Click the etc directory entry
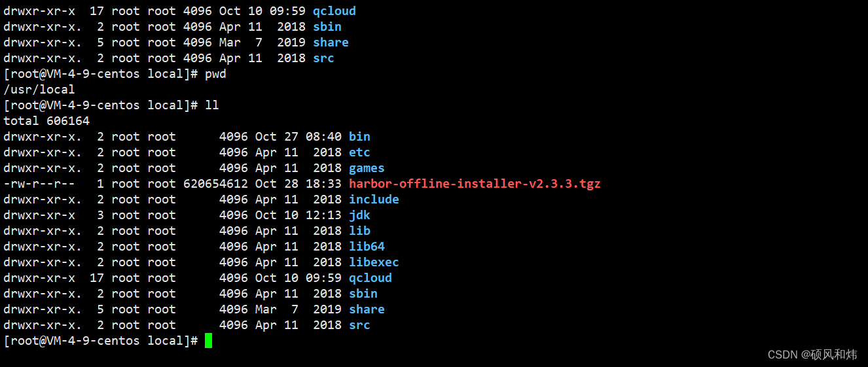 [359, 152]
